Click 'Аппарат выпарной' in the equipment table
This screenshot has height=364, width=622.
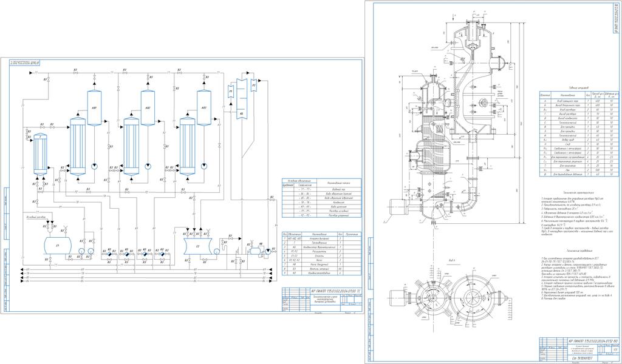[318, 240]
